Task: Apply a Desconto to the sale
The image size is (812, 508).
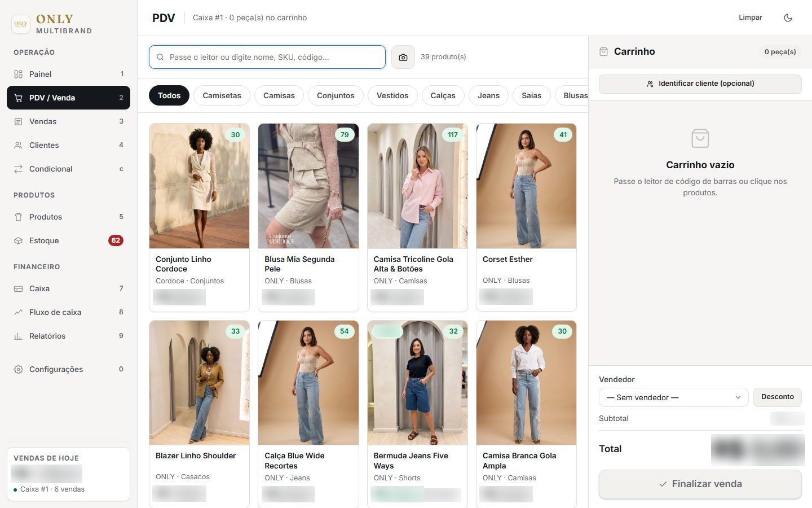Action: point(777,397)
